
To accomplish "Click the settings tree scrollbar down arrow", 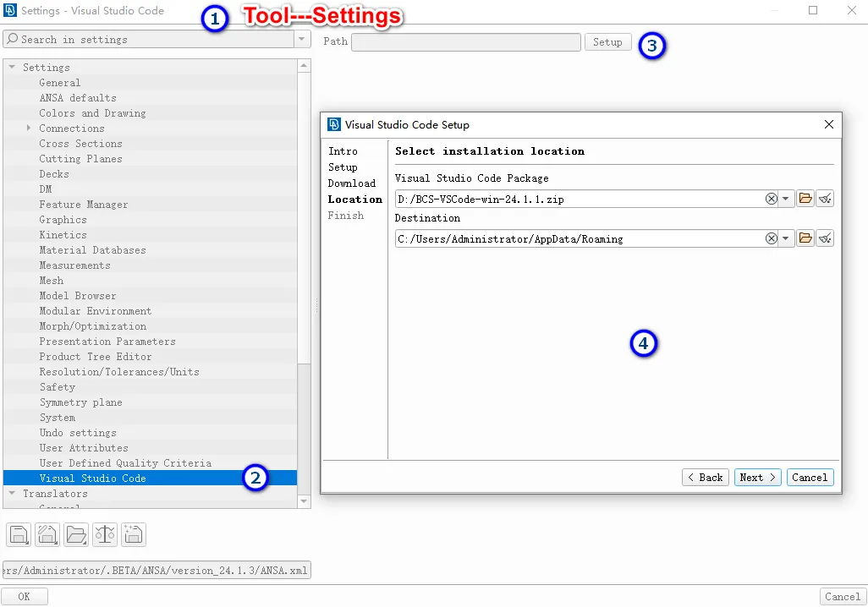I will coord(304,501).
